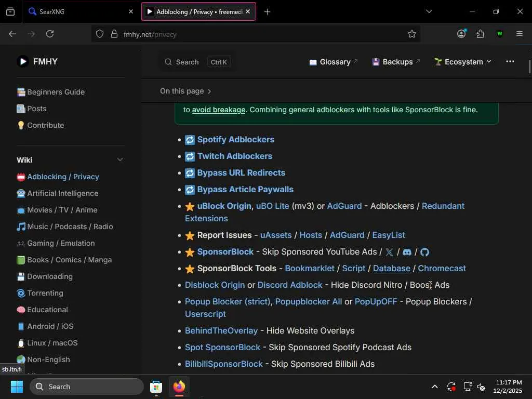Click the network icon in system tray
532x399 pixels.
468,387
